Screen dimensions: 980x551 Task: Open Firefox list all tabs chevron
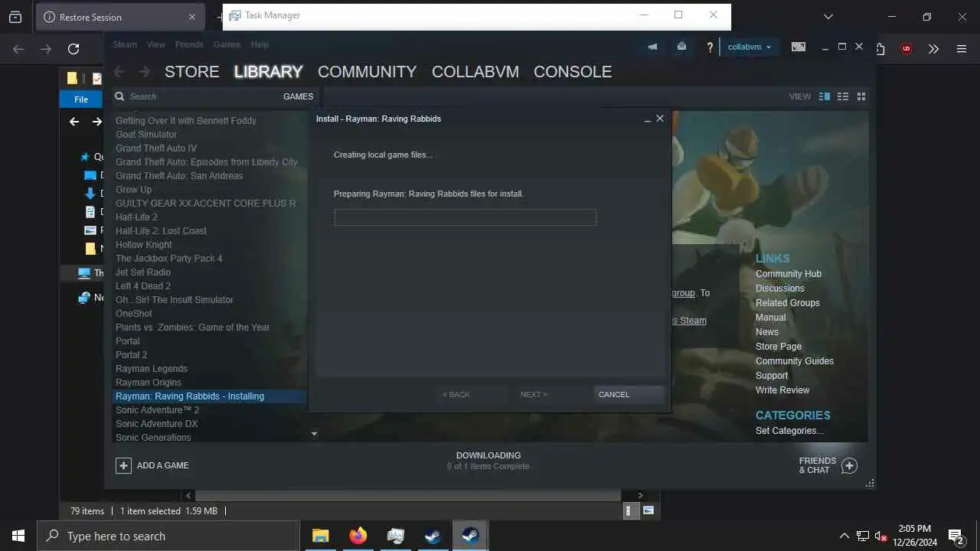click(x=828, y=16)
